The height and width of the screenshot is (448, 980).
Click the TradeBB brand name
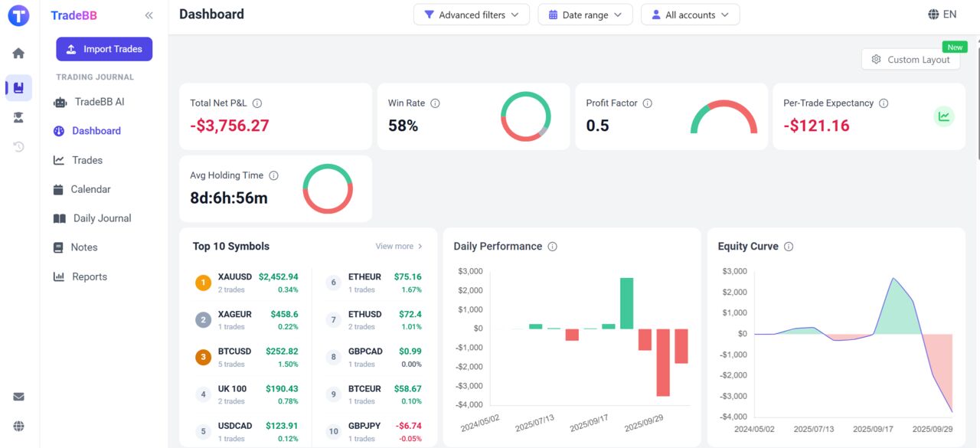click(73, 15)
